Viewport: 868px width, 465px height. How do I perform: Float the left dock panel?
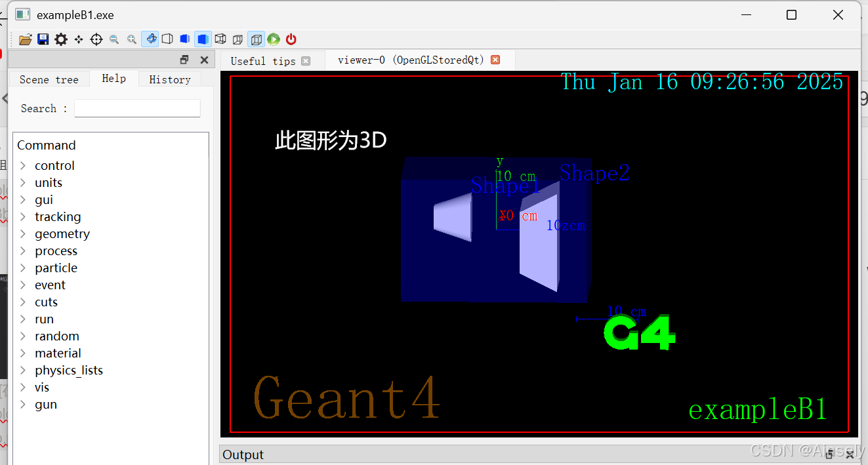(x=184, y=60)
